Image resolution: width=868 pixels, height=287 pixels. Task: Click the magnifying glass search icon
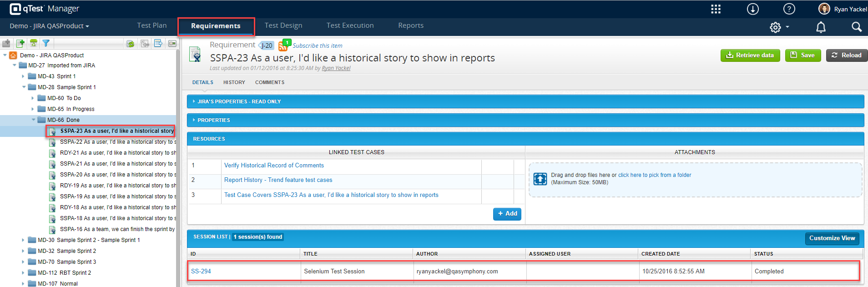point(856,27)
